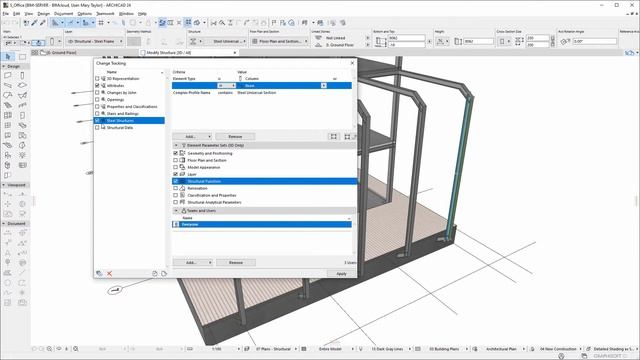Select the Marquee tool in the toolbox

(22, 57)
